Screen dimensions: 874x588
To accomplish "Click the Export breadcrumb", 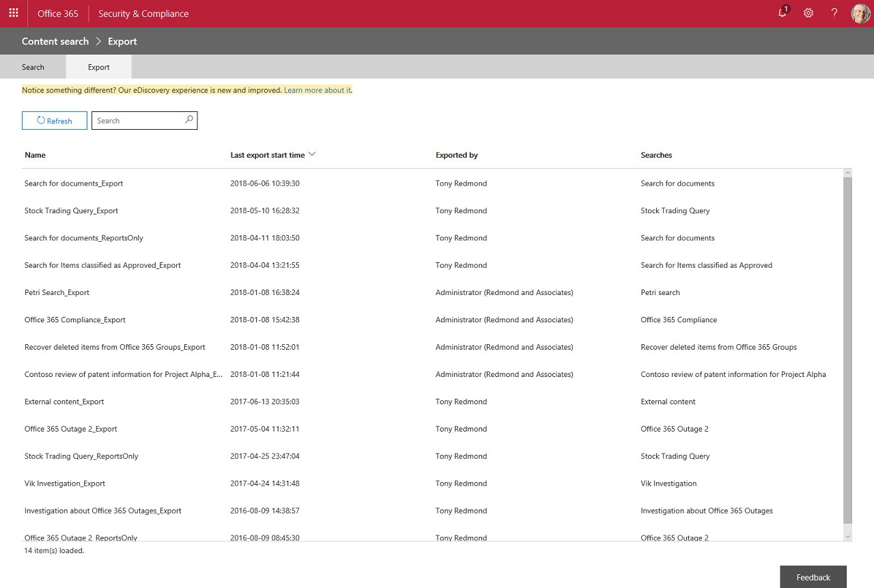I will pyautogui.click(x=122, y=41).
